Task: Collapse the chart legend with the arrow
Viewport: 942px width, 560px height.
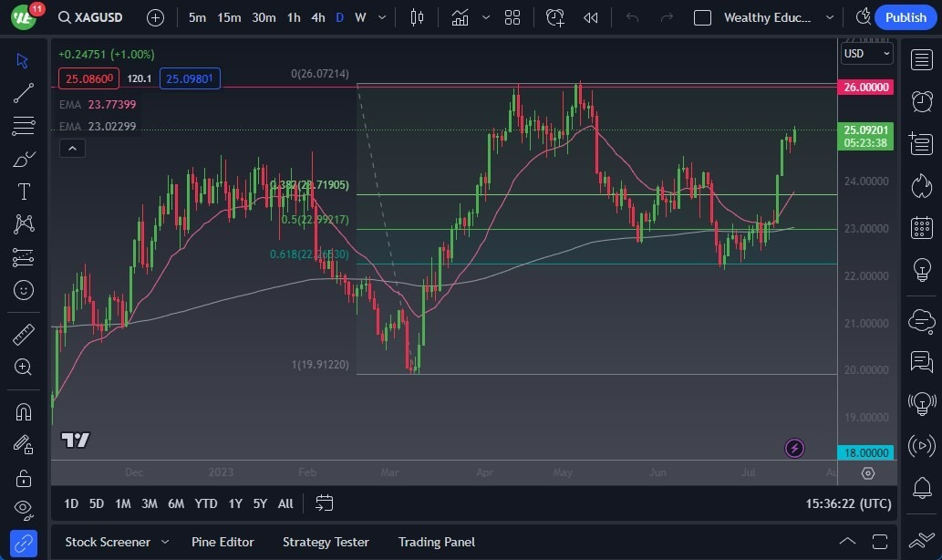Action: point(72,148)
